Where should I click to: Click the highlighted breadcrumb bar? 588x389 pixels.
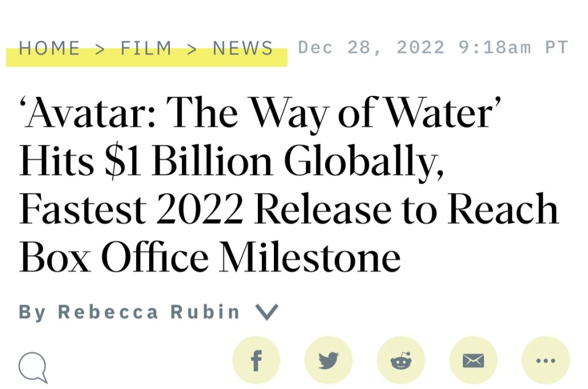pos(146,56)
